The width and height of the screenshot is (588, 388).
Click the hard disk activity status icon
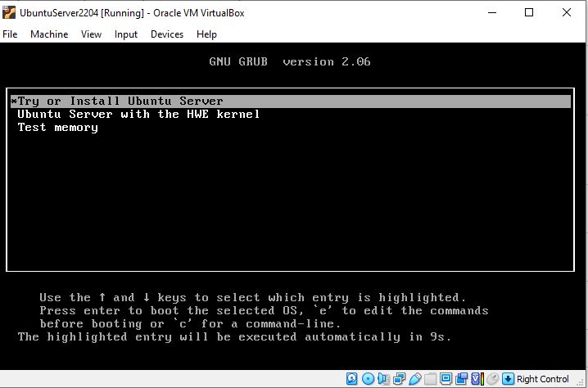(x=352, y=379)
